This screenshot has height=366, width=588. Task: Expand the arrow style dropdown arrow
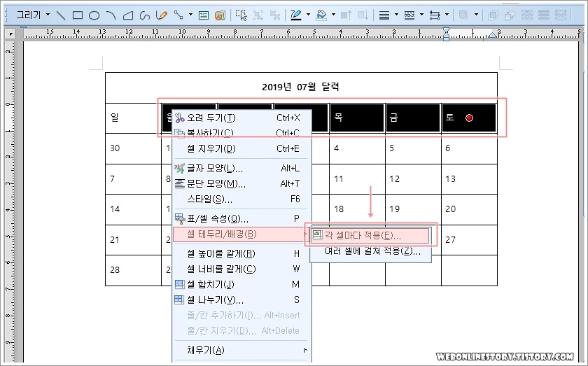pos(447,15)
